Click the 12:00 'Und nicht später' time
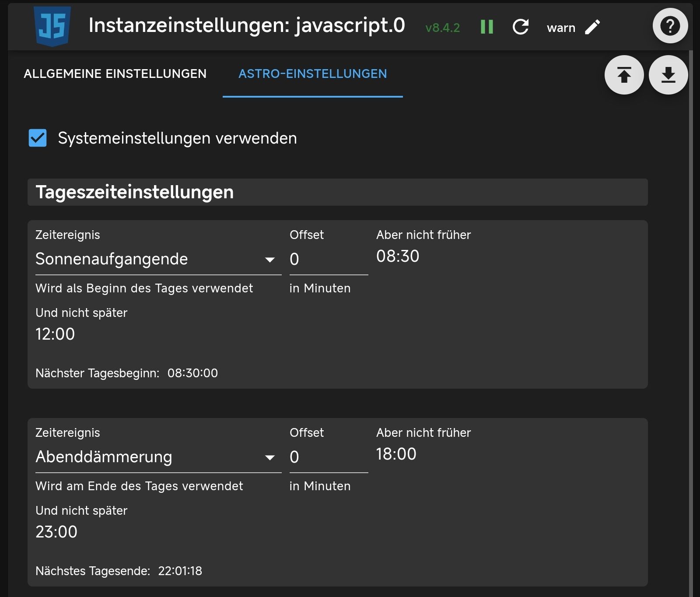Screen dimensions: 700x597 point(55,334)
